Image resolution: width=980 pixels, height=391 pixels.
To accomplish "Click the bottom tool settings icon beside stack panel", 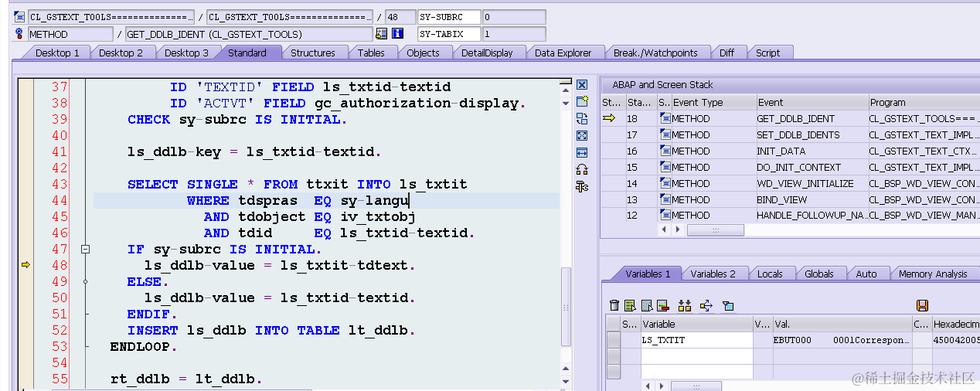I will point(582,186).
